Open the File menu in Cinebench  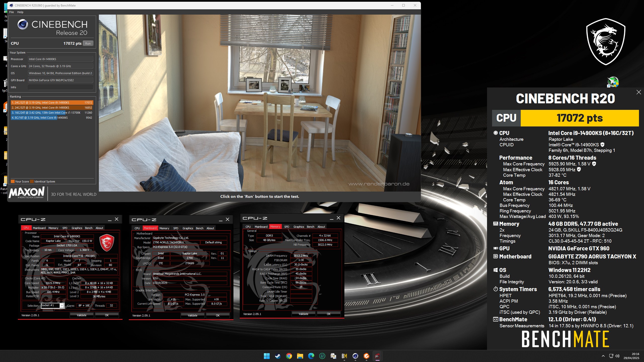(x=11, y=12)
